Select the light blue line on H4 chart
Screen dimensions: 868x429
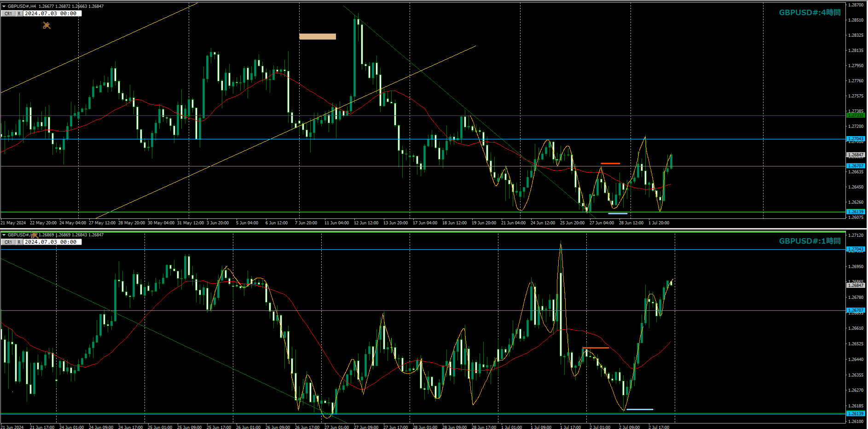click(x=618, y=213)
